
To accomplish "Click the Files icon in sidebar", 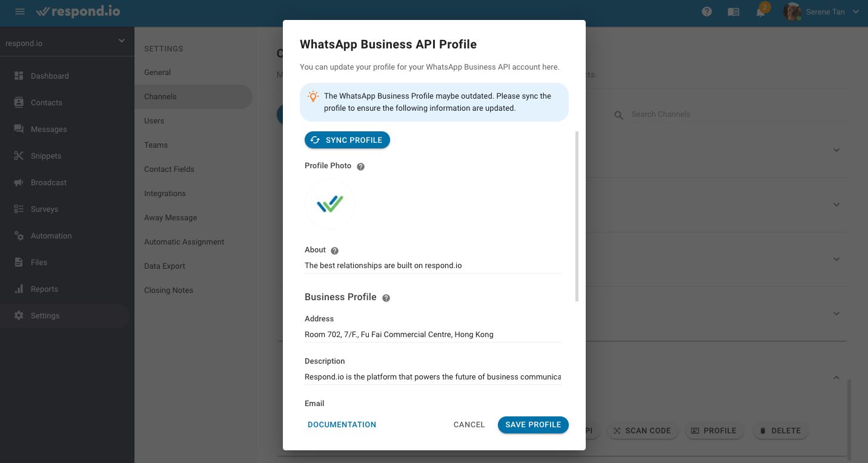I will pyautogui.click(x=19, y=262).
